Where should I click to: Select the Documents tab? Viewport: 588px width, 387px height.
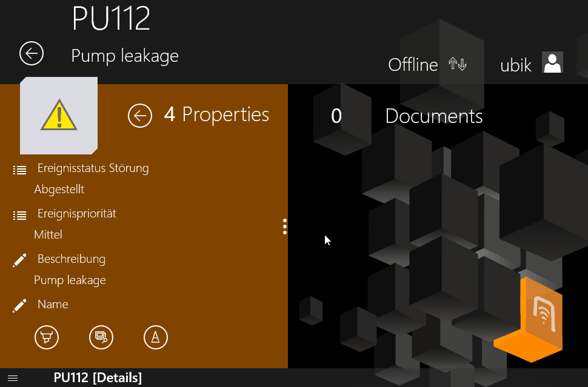(x=433, y=116)
